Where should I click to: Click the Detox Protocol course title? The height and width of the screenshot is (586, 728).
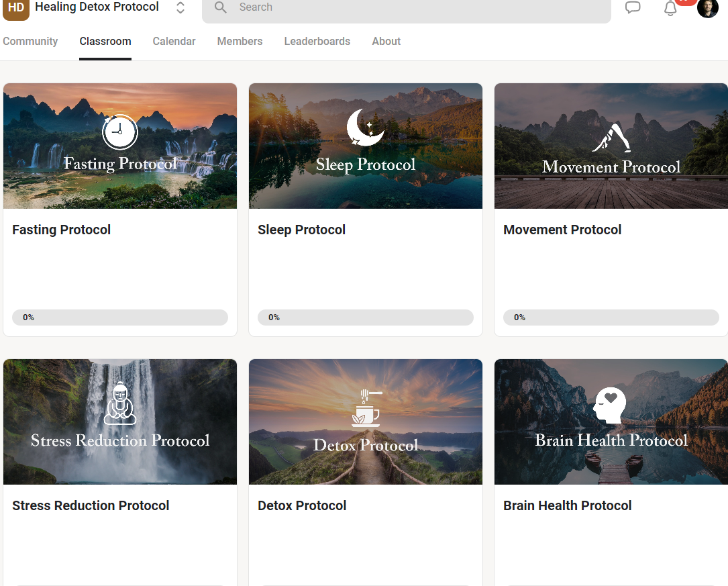point(302,505)
